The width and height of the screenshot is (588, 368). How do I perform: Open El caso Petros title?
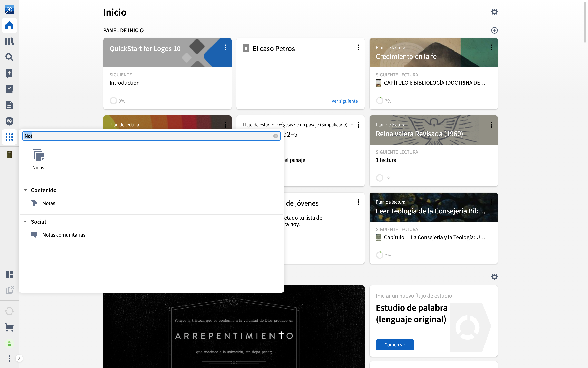pyautogui.click(x=274, y=49)
